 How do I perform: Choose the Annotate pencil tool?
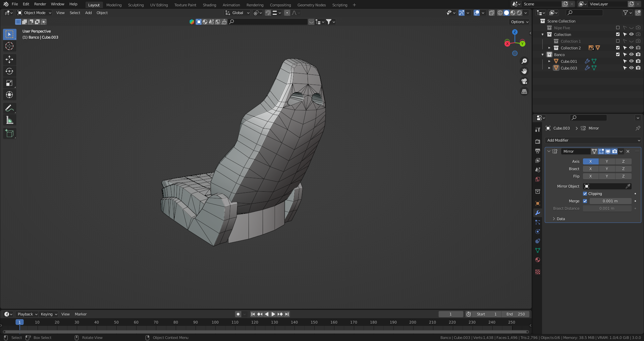pyautogui.click(x=9, y=108)
